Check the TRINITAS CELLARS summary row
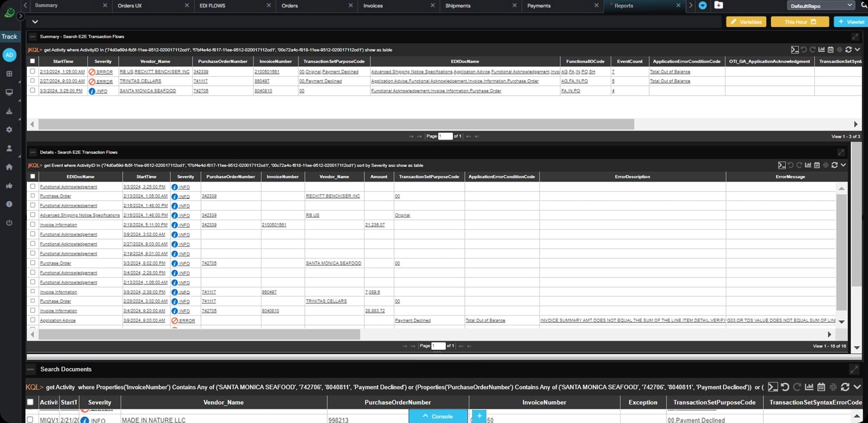 click(x=33, y=81)
